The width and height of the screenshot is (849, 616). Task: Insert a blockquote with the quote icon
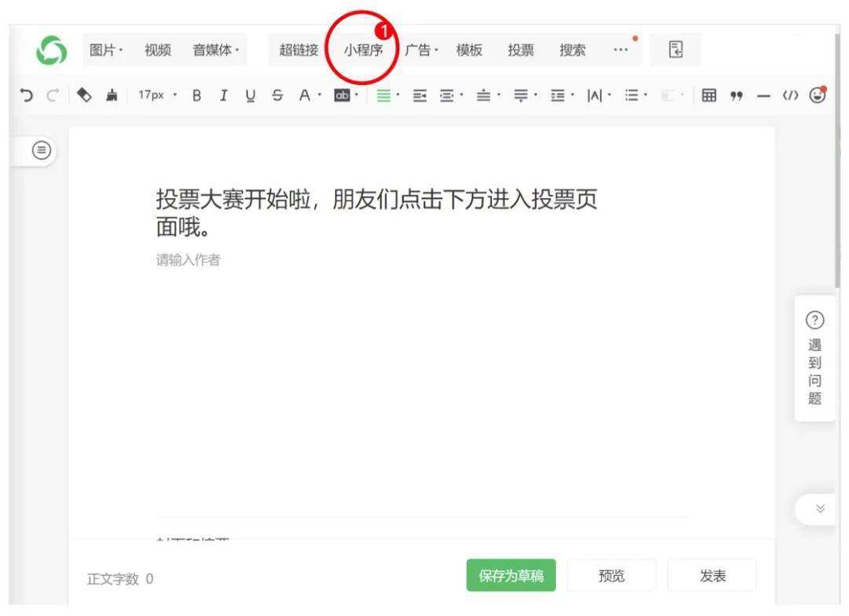[737, 95]
